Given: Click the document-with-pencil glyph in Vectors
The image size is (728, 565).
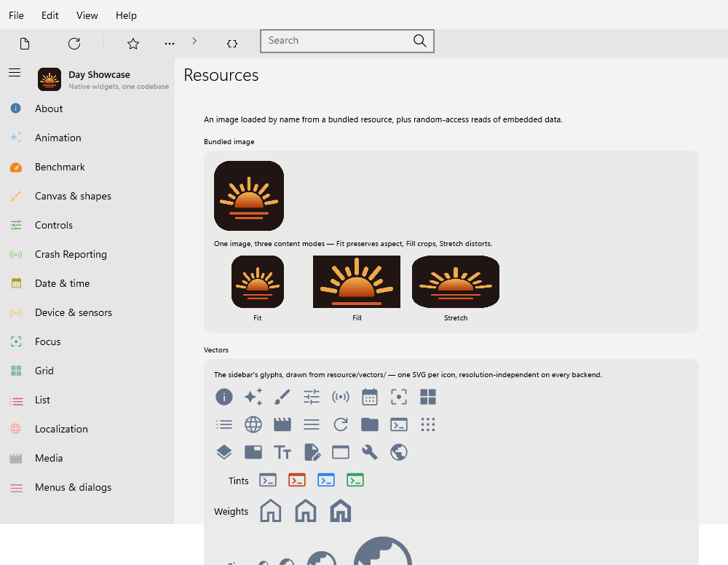Looking at the screenshot, I should coord(312,452).
